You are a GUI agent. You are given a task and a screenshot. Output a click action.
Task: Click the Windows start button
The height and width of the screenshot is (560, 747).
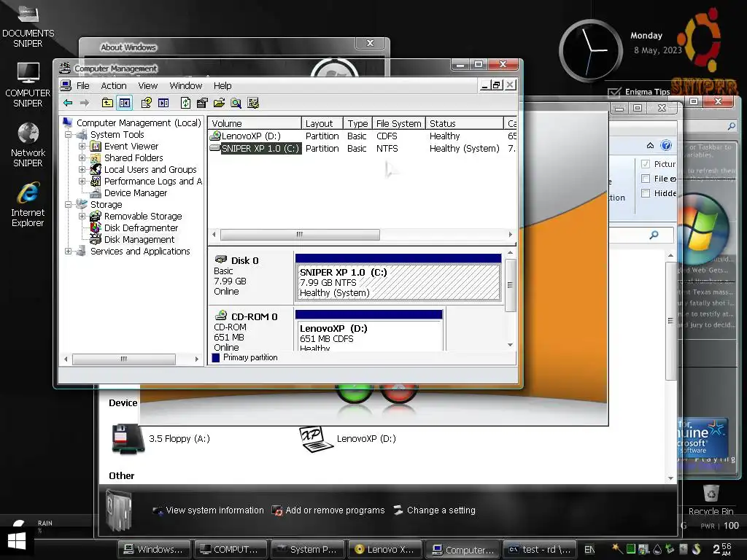point(17,541)
